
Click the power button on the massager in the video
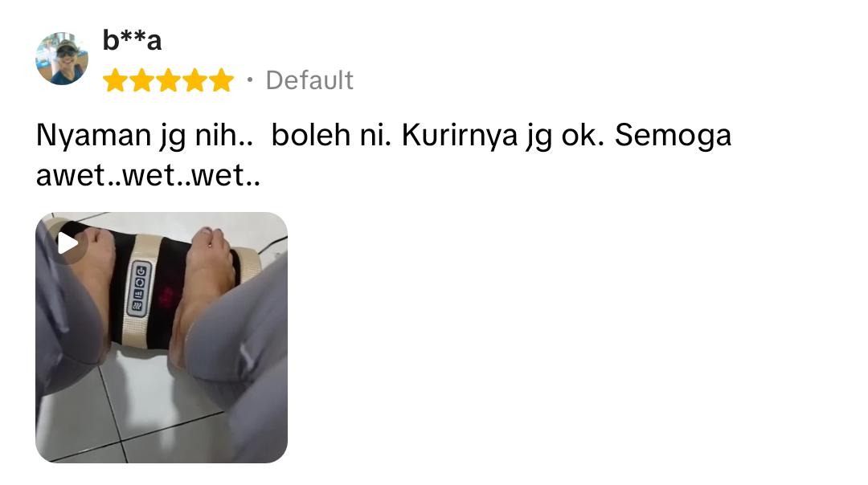141,271
